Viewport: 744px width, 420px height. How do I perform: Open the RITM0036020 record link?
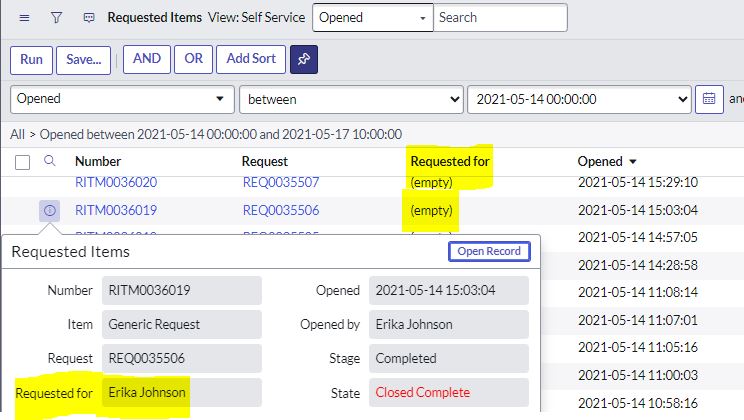tap(116, 182)
